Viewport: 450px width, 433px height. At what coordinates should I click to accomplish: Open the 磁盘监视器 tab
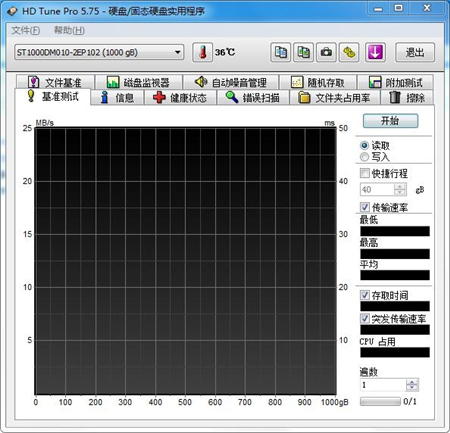coord(138,82)
